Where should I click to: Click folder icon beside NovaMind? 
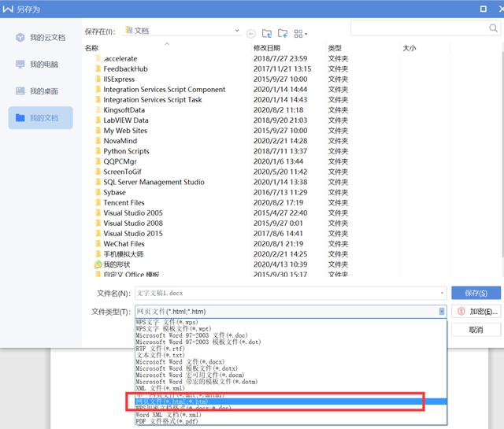pos(98,141)
